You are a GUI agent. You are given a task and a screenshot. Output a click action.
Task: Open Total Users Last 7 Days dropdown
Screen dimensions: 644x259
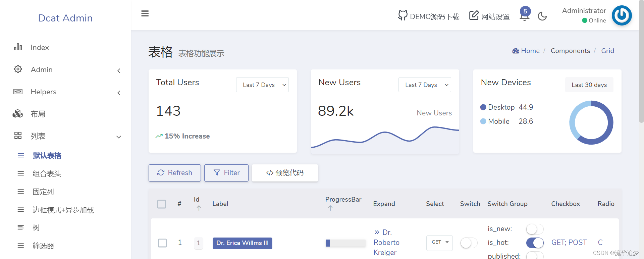(x=262, y=85)
